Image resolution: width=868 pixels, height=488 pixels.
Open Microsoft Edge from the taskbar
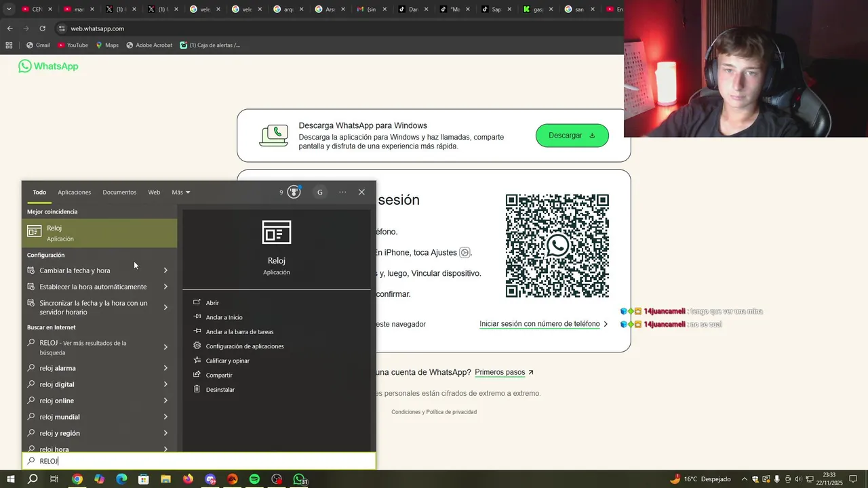click(x=121, y=479)
